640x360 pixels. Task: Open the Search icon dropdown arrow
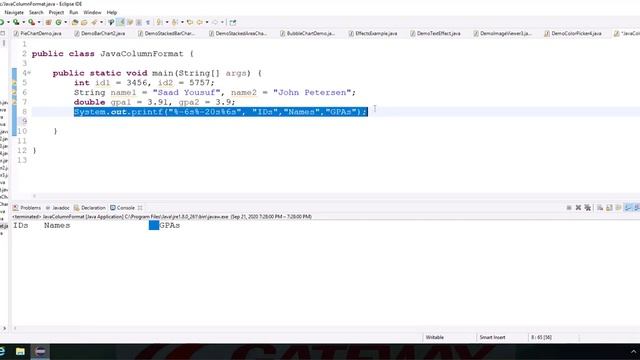click(x=102, y=22)
